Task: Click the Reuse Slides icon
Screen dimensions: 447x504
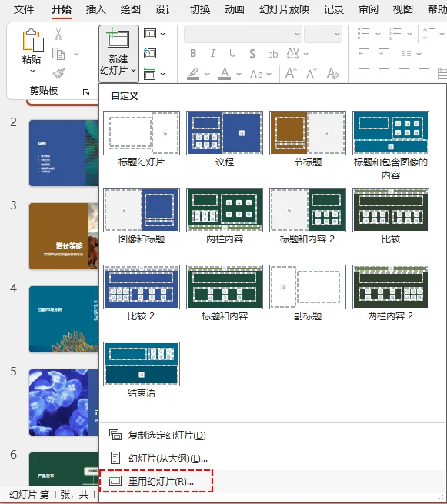Action: [115, 481]
